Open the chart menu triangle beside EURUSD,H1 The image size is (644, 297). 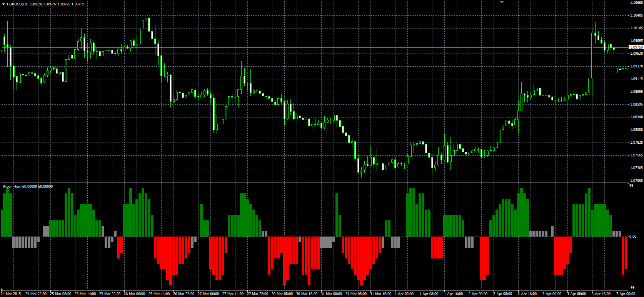tap(3, 4)
